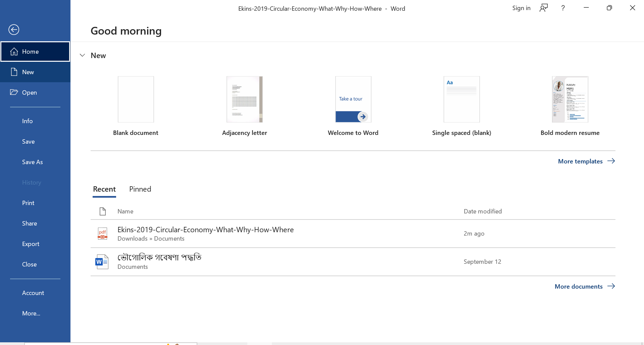Click the PDF file icon for the Ekins document
This screenshot has width=644, height=345.
click(102, 234)
